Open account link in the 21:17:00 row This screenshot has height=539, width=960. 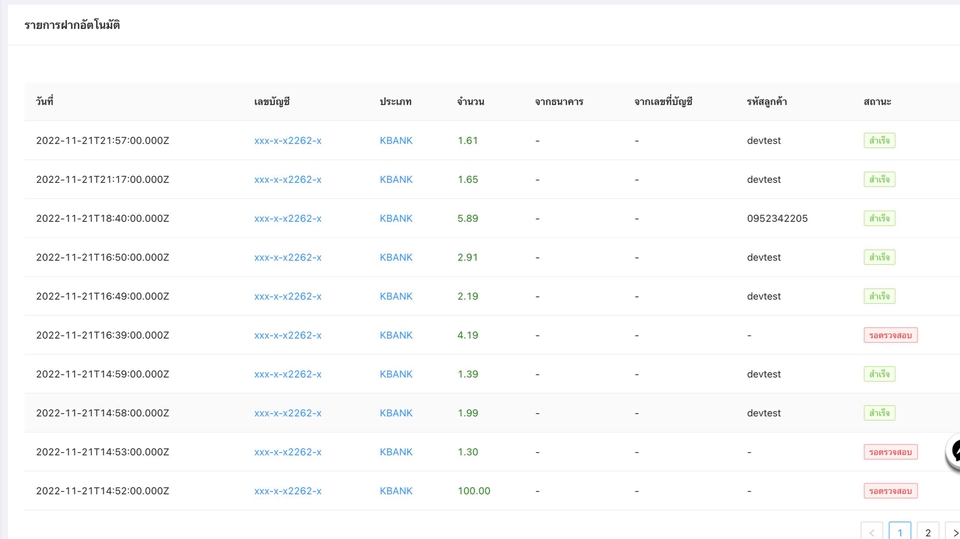(x=288, y=179)
